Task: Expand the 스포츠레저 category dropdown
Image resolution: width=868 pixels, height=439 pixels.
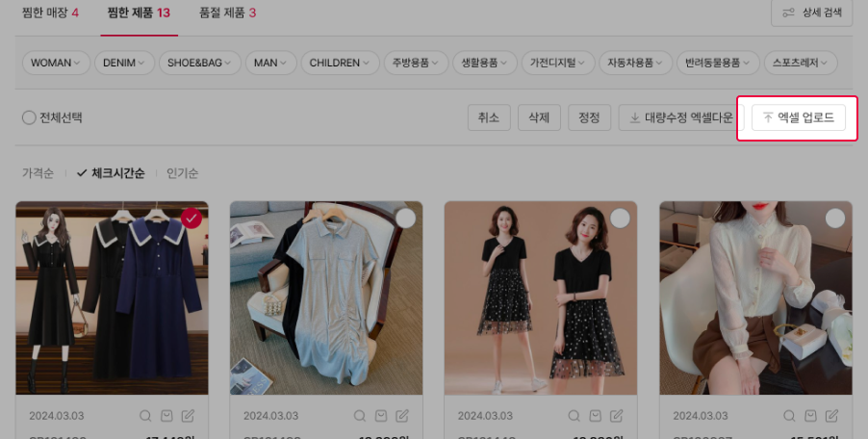Action: click(801, 63)
